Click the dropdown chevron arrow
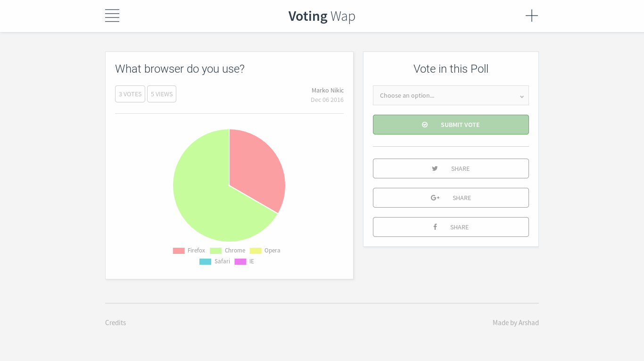 [x=522, y=96]
